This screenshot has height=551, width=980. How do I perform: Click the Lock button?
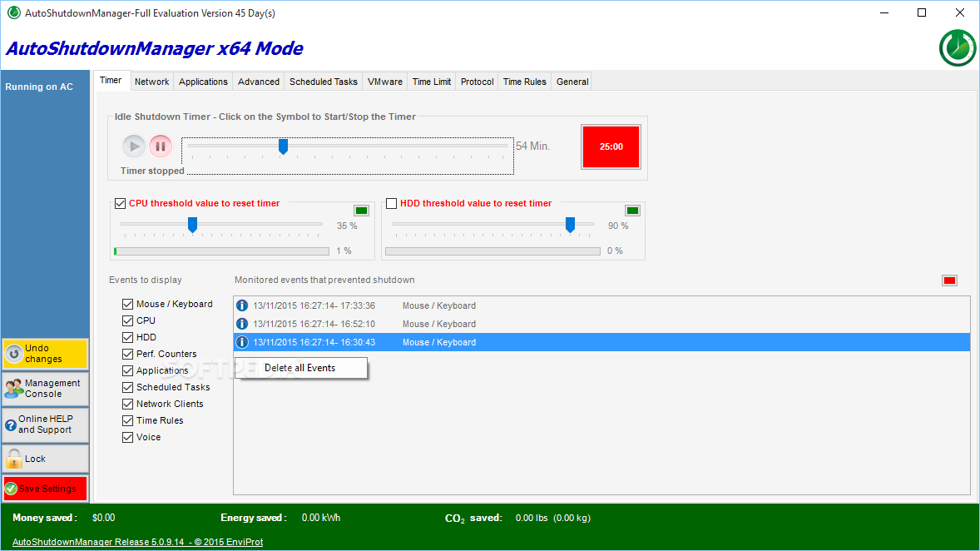tap(46, 459)
